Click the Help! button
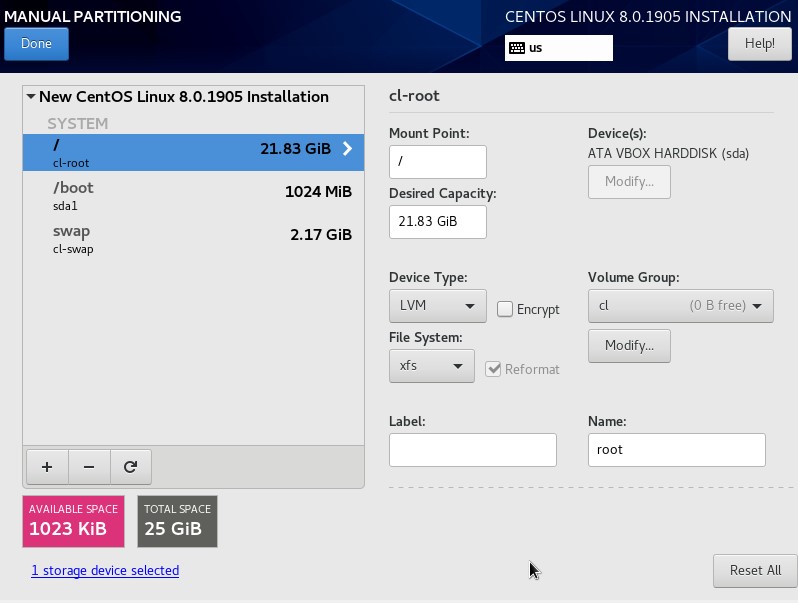This screenshot has width=798, height=603. [759, 44]
